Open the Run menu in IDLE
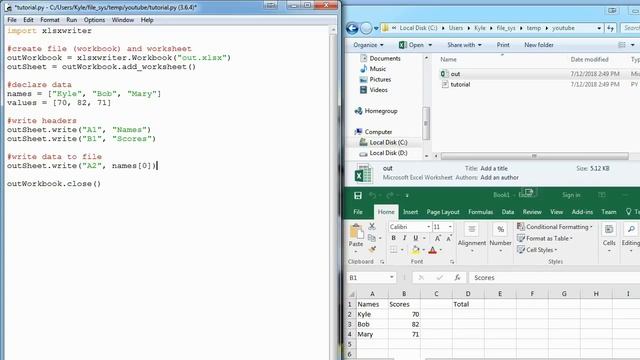The width and height of the screenshot is (640, 360). point(71,20)
